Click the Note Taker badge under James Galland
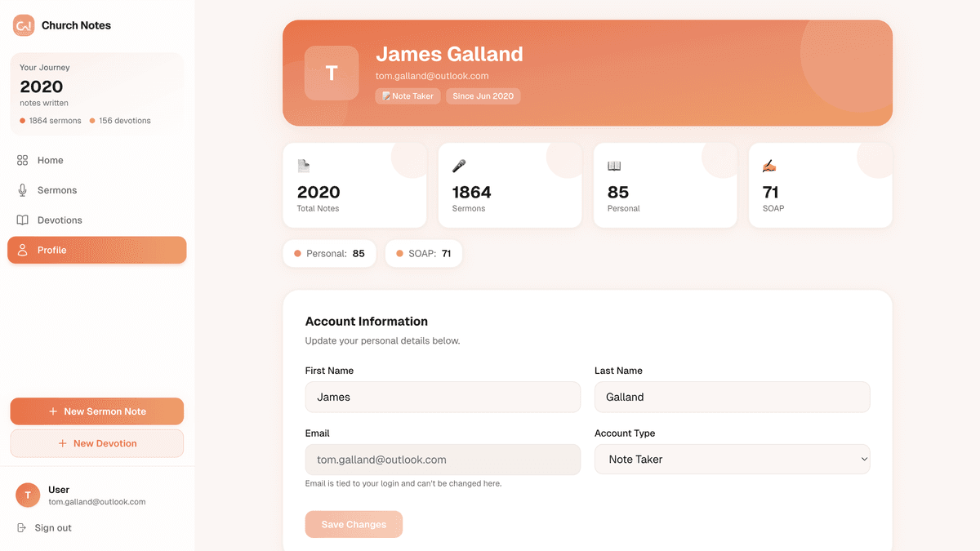The height and width of the screenshot is (551, 980). pyautogui.click(x=407, y=96)
